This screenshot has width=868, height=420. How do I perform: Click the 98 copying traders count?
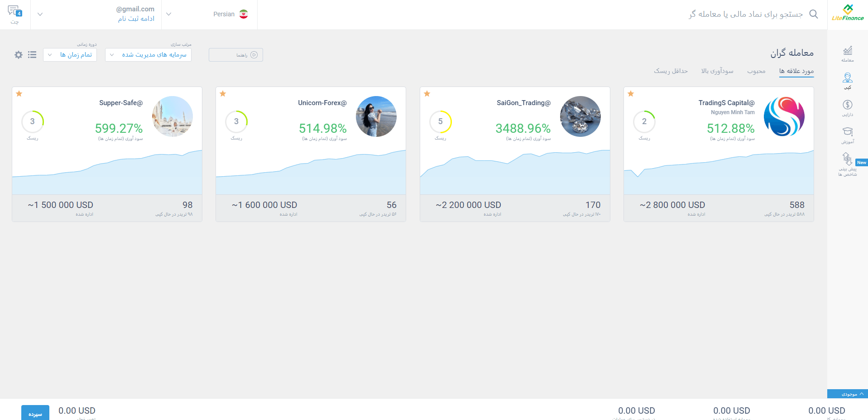click(187, 205)
